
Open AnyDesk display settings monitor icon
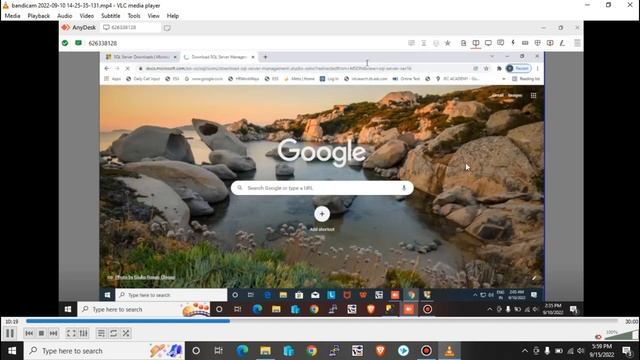pyautogui.click(x=488, y=43)
